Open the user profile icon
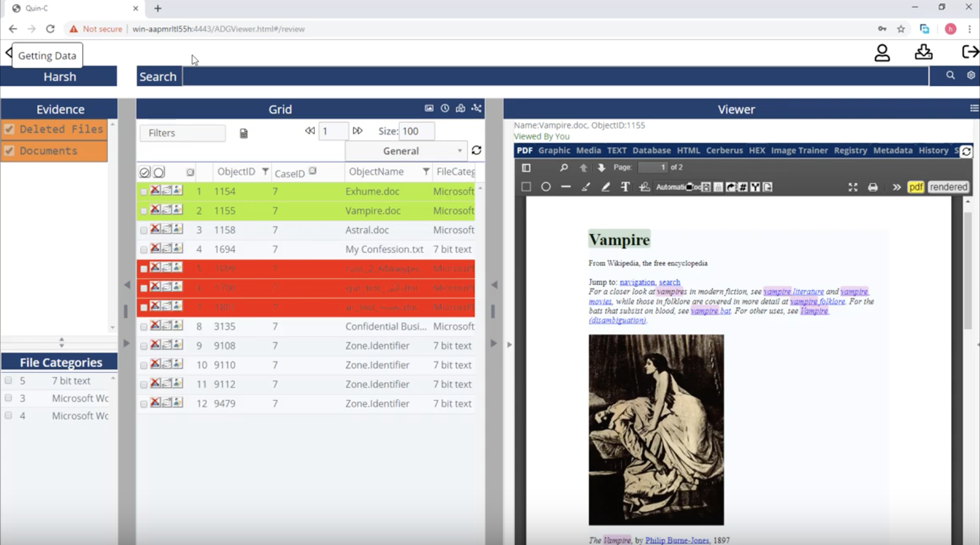 pyautogui.click(x=882, y=53)
